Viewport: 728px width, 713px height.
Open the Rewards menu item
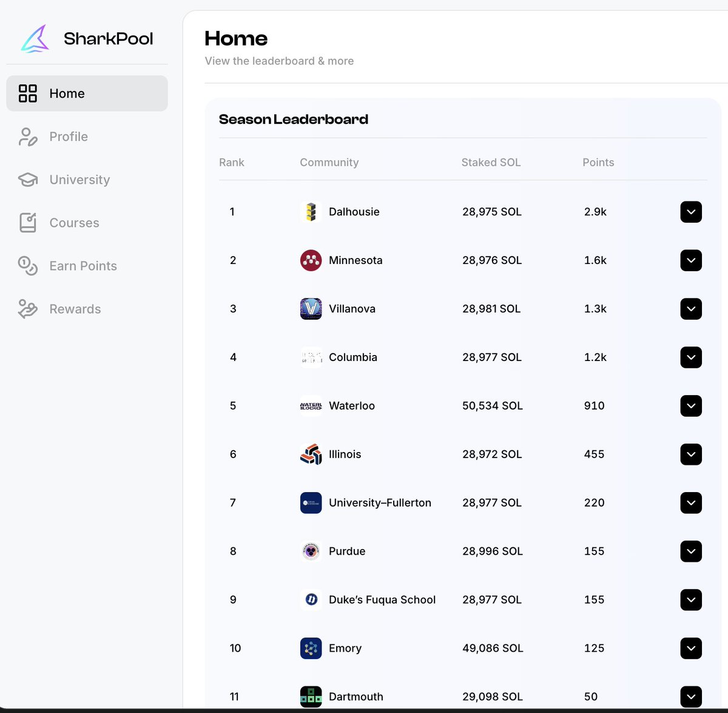tap(87, 309)
